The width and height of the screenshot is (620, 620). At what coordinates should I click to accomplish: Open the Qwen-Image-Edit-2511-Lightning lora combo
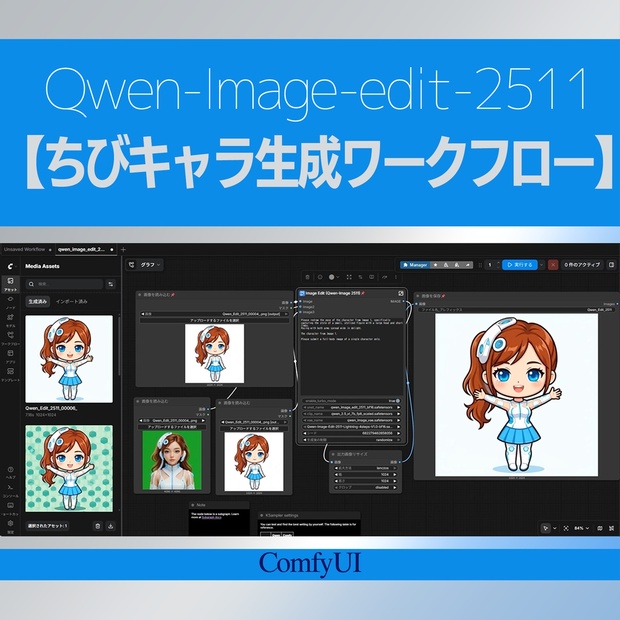coord(351,427)
